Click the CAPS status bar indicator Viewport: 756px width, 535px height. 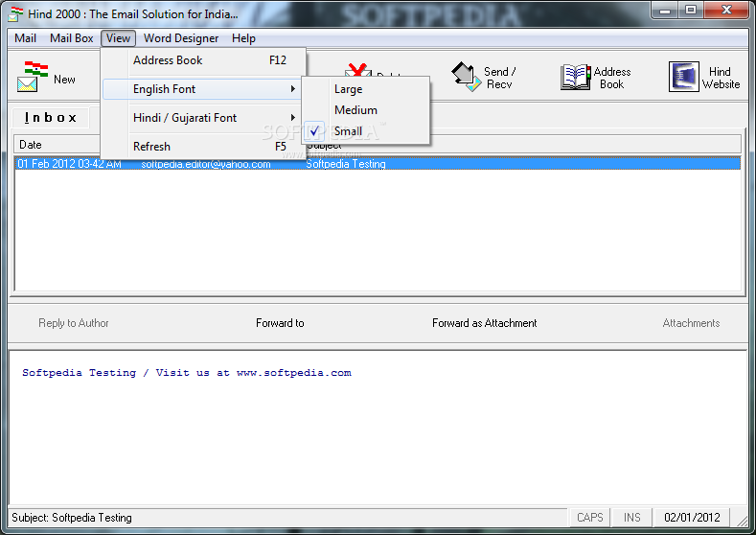click(589, 517)
